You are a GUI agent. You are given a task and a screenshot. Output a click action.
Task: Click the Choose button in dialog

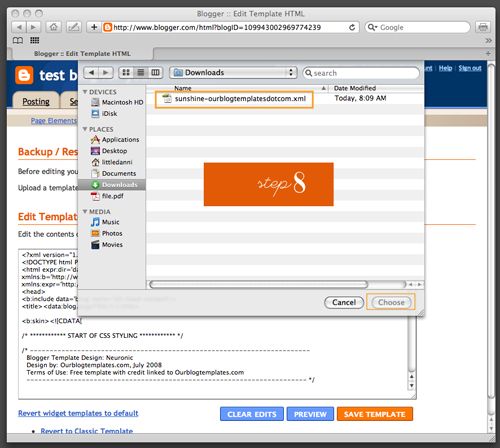391,302
